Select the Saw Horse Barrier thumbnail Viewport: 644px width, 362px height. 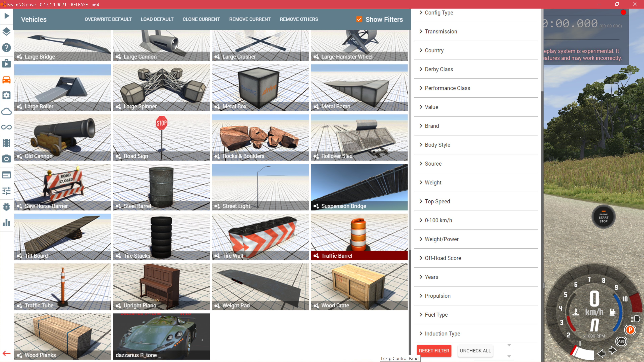click(x=63, y=187)
